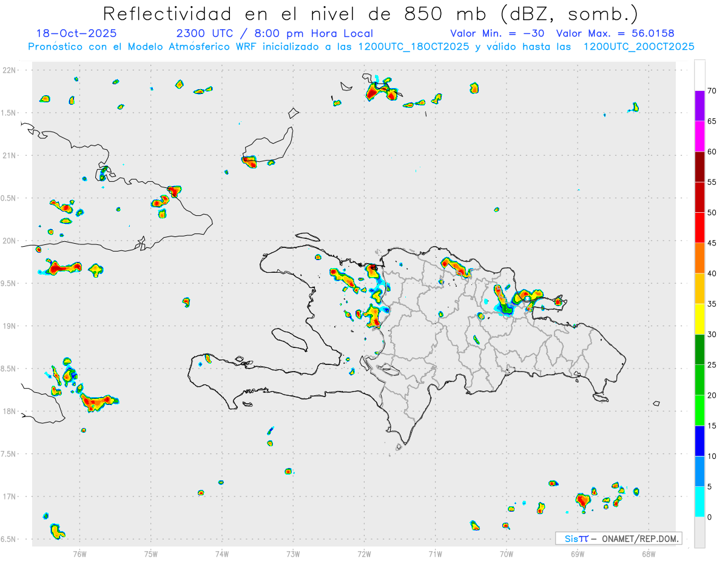Select the '20N' latitude axis label
The image size is (728, 562).
click(x=10, y=241)
